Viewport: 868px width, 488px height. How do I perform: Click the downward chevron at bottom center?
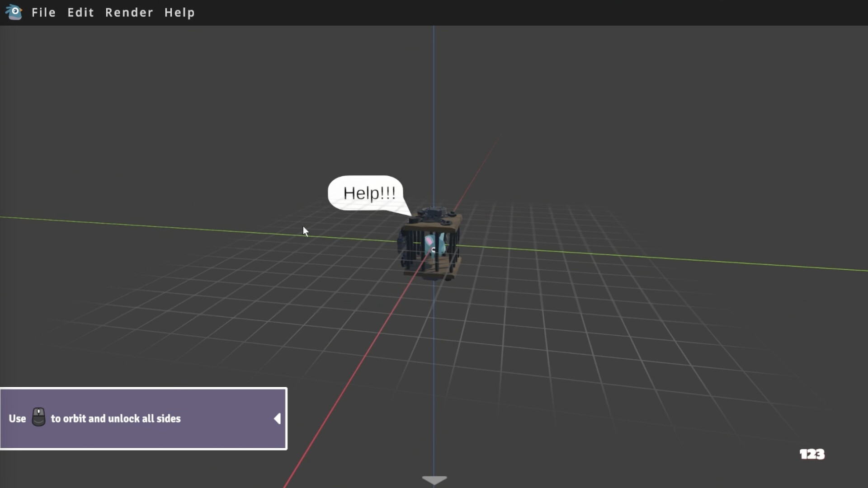point(434,480)
